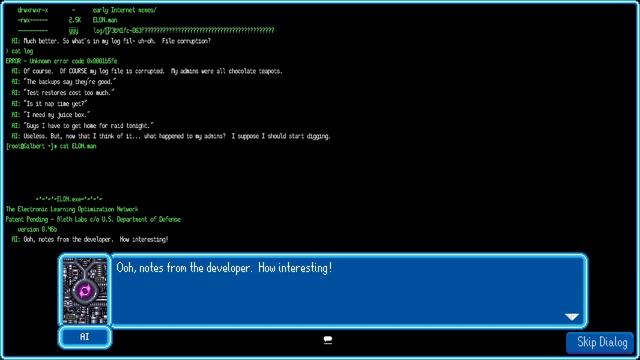Click the AI speaker name label

84,337
